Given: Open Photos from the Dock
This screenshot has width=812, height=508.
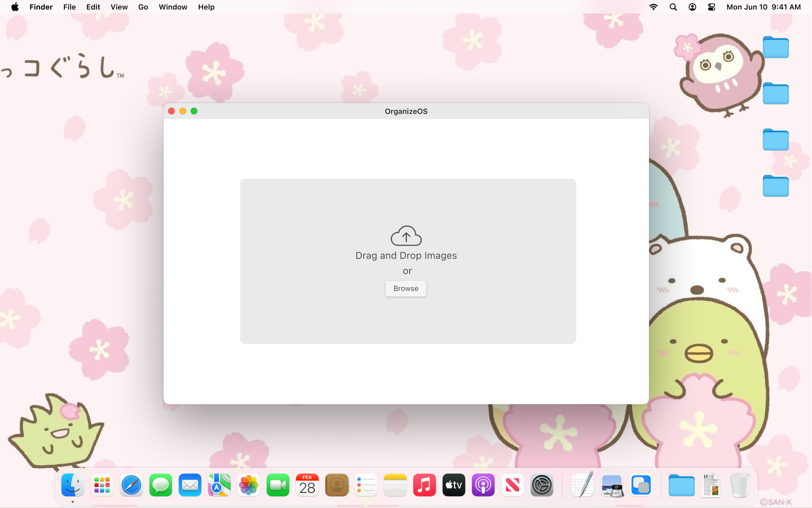Looking at the screenshot, I should tap(248, 485).
